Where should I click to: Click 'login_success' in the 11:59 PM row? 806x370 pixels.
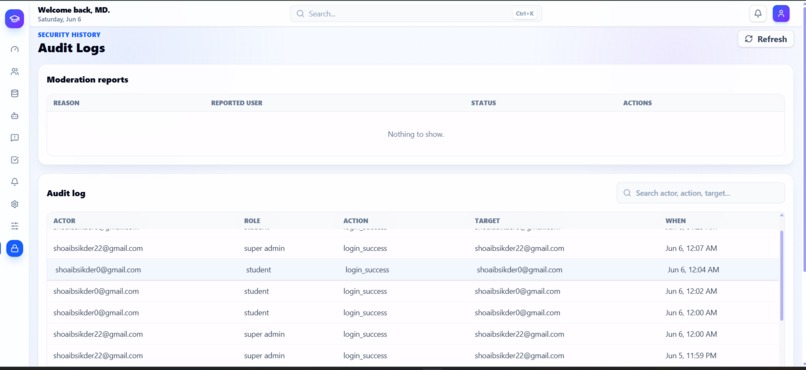[x=365, y=356]
